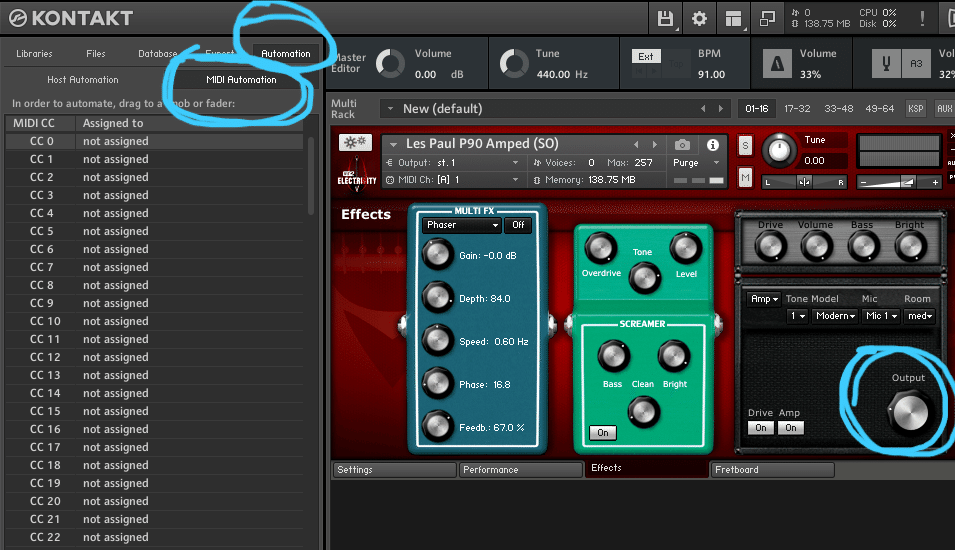Switch to the Automation tab
This screenshot has width=955, height=550.
pos(286,54)
